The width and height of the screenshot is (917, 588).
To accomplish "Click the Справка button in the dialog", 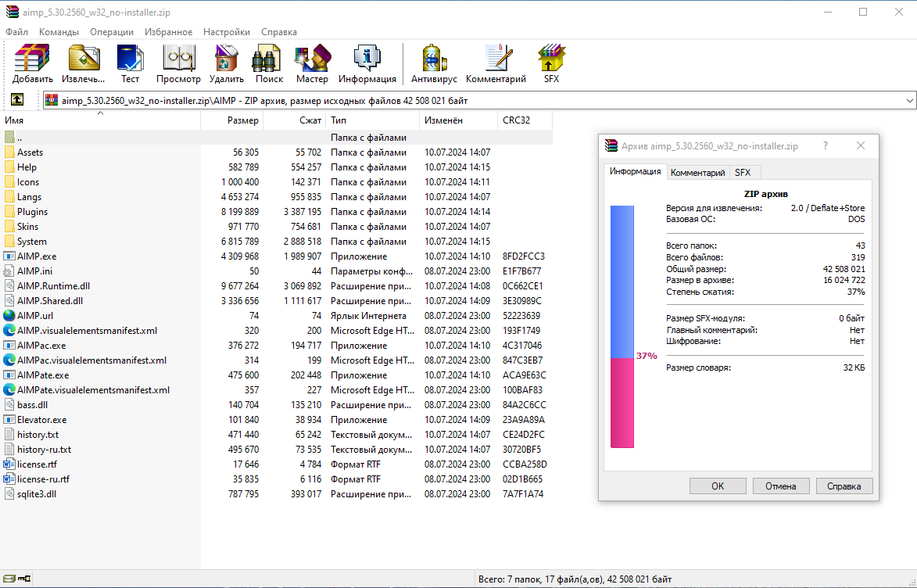I will (844, 486).
